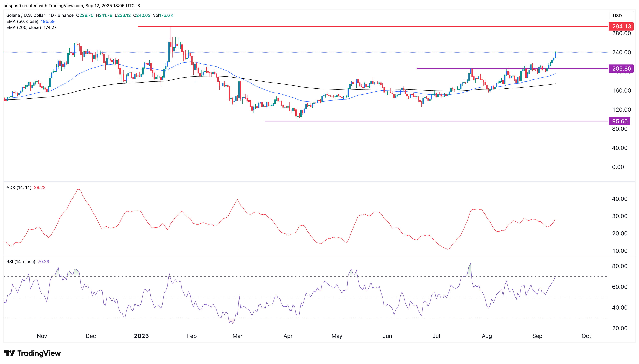Click the 2025 year label on time axis
639x364 pixels.
(x=141, y=336)
